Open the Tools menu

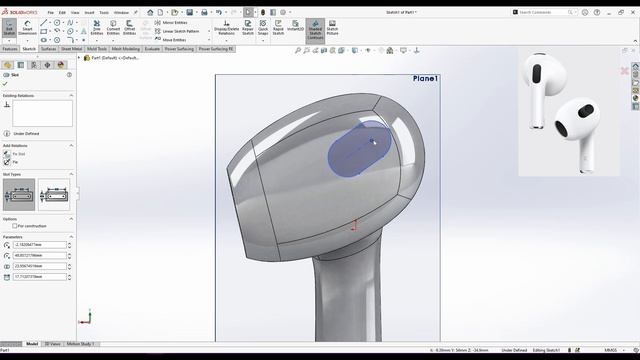(104, 13)
